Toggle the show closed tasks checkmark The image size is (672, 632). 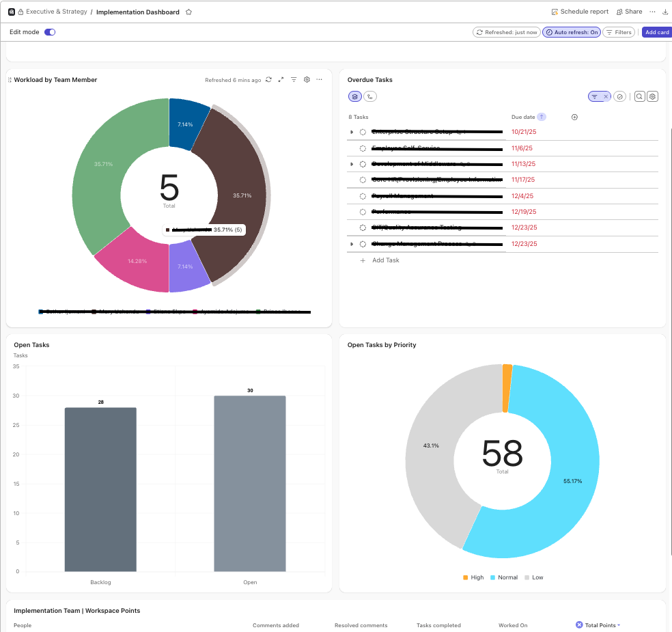click(x=620, y=96)
